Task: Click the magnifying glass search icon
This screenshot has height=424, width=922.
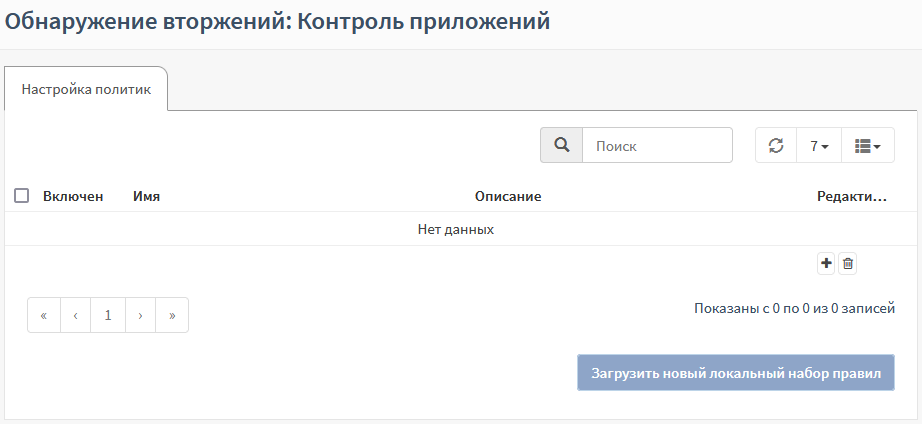Action: coord(562,145)
